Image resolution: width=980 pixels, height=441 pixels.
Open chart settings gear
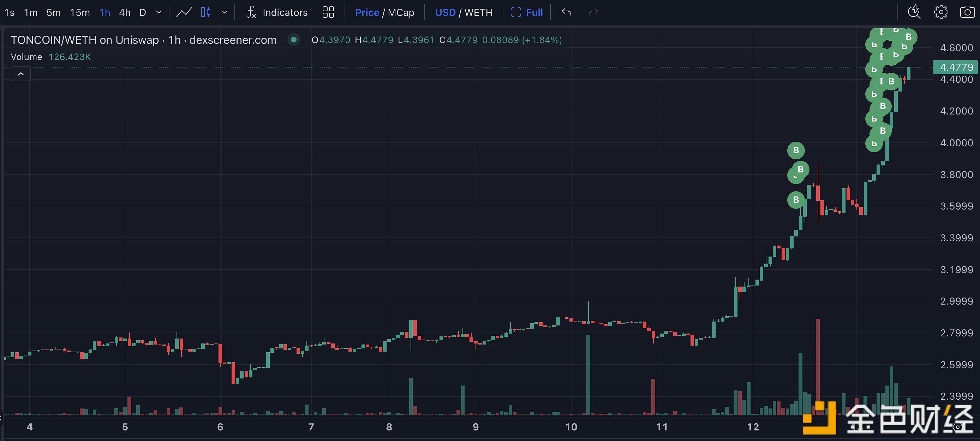(941, 12)
